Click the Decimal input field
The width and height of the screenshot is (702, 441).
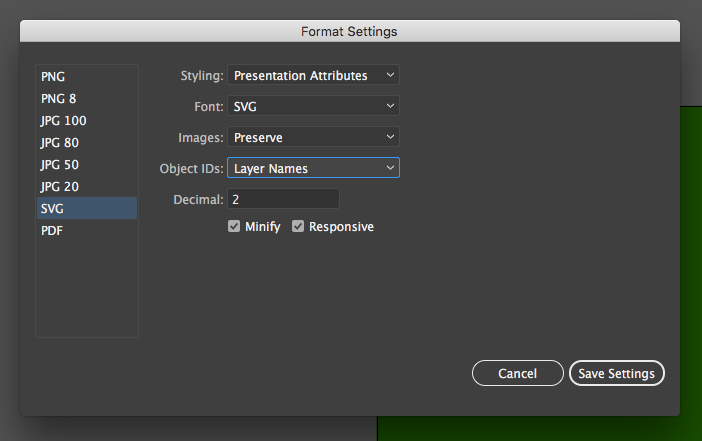(284, 199)
